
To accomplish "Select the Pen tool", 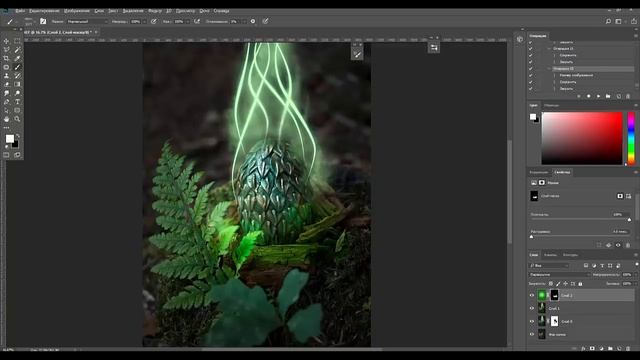I will click(7, 102).
